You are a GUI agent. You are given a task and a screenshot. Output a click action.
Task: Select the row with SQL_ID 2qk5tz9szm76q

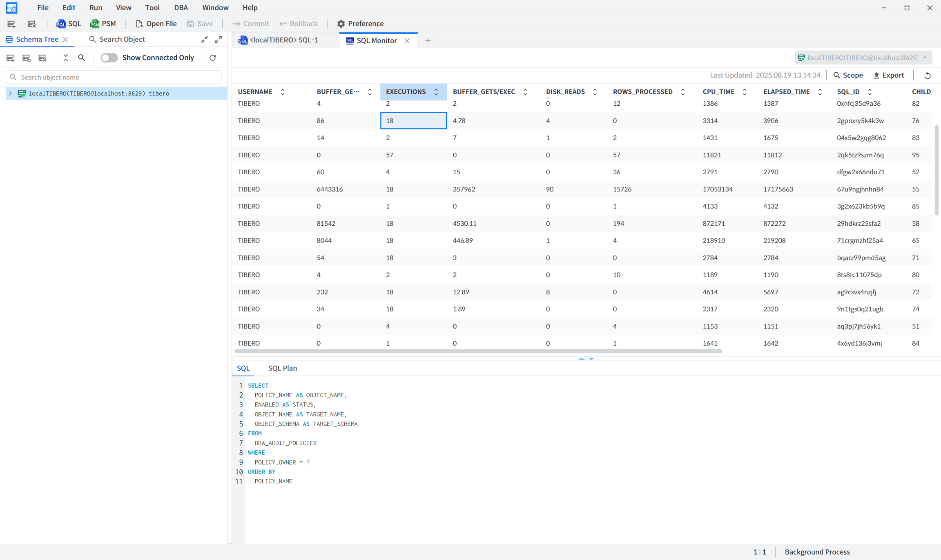pyautogui.click(x=582, y=155)
